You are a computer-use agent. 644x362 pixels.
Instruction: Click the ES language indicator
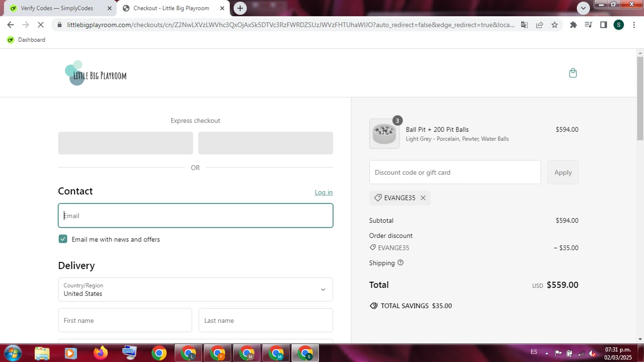point(534,352)
